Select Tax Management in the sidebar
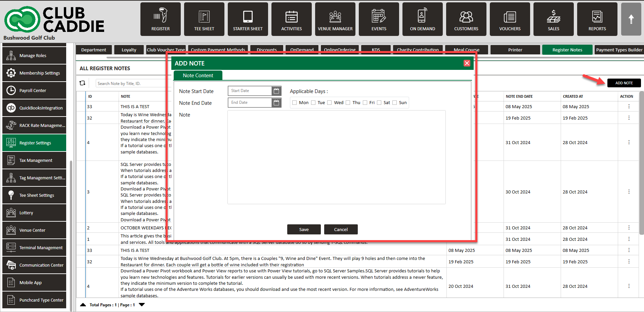Image resolution: width=644 pixels, height=312 pixels. tap(34, 161)
